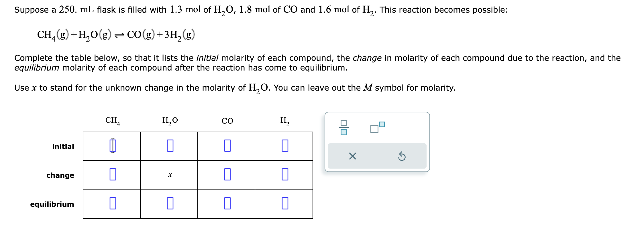Click the reaction equation CH4(g)+H2O(g)=CO(g)+3H2(g)

coord(116,34)
